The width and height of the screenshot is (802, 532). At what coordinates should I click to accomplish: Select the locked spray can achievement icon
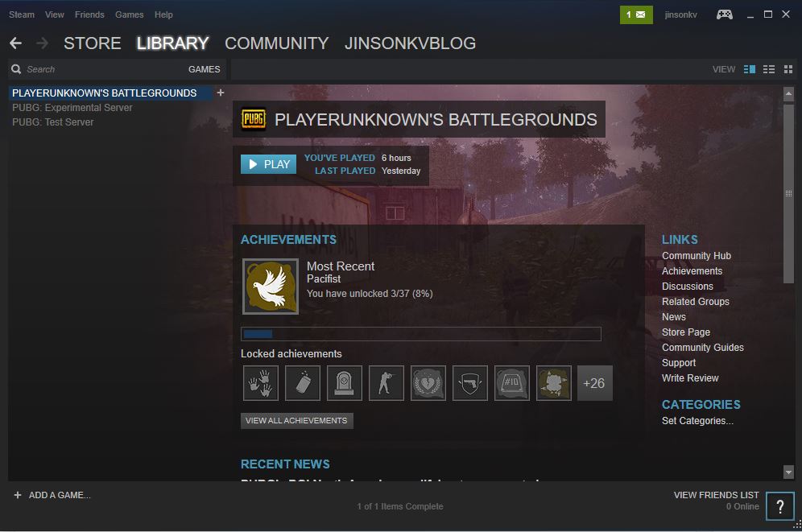click(x=303, y=383)
